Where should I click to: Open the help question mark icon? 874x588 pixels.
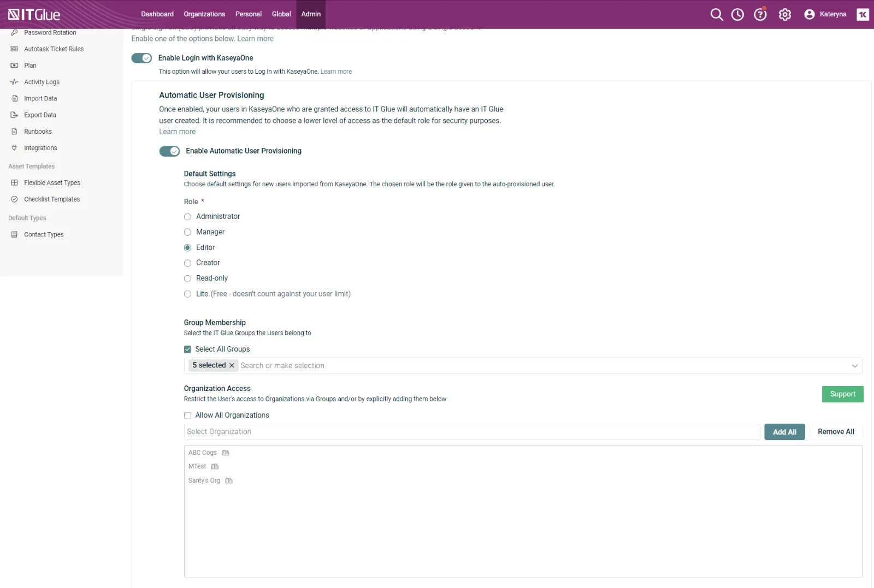(x=760, y=15)
